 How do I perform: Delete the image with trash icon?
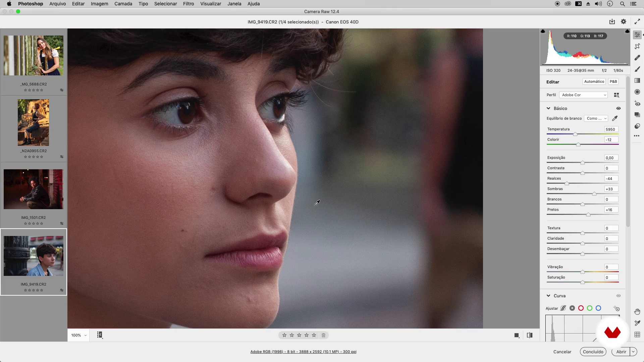click(x=323, y=335)
